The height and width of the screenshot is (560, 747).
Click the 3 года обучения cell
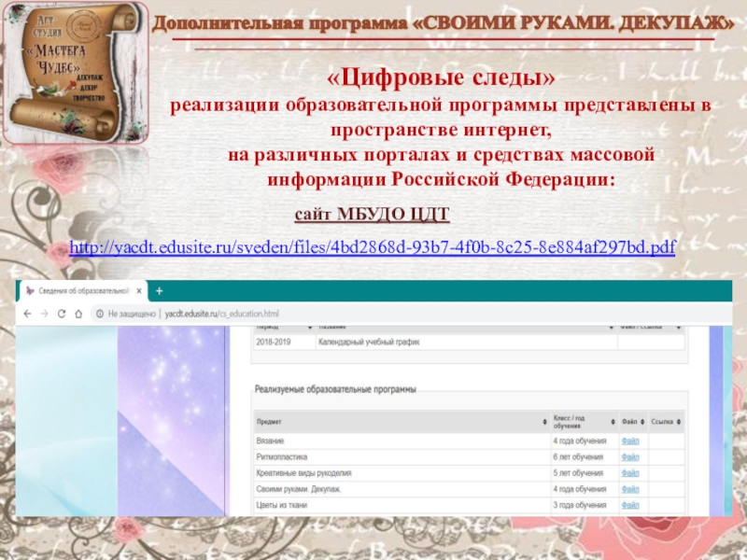pyautogui.click(x=585, y=505)
